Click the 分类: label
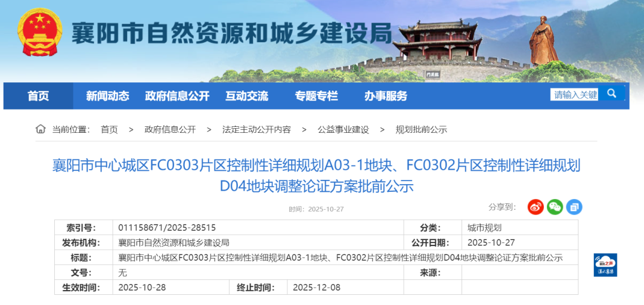 click(x=430, y=228)
